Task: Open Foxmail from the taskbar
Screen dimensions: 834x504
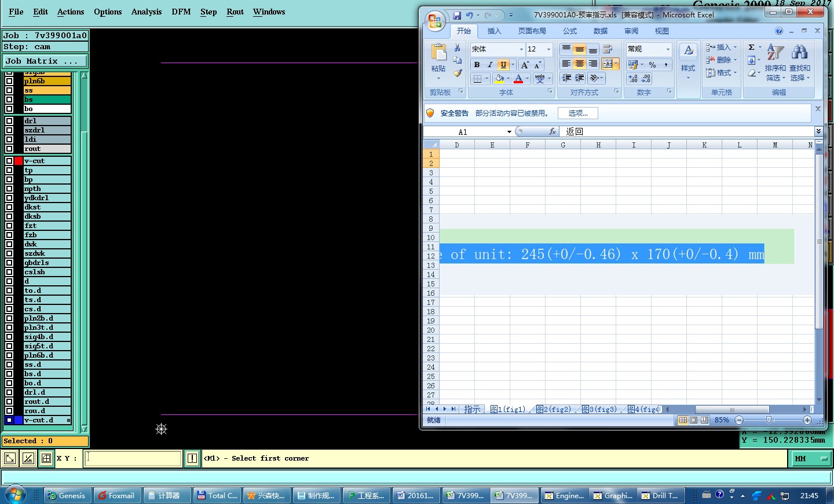Action: pos(117,495)
